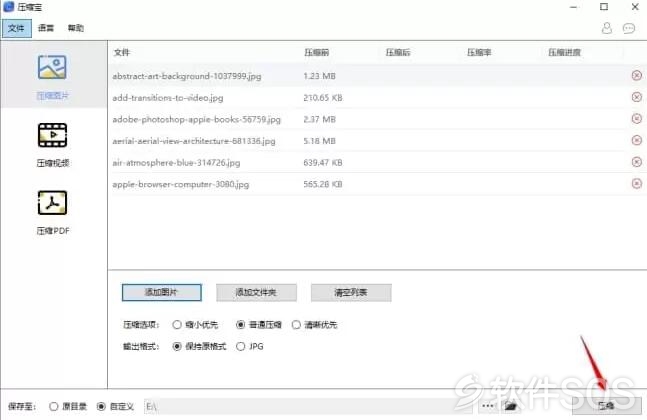
Task: Click the 添加文件夹 button
Action: [x=256, y=293]
